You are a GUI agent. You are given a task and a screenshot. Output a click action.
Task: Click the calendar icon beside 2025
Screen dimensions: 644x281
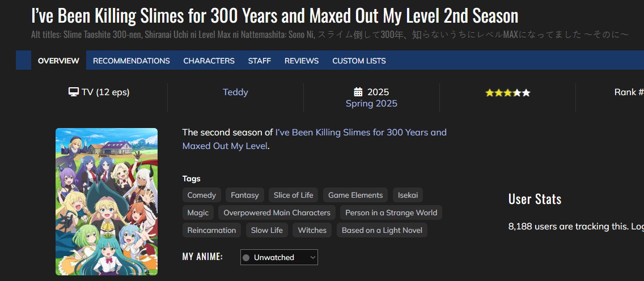[358, 92]
